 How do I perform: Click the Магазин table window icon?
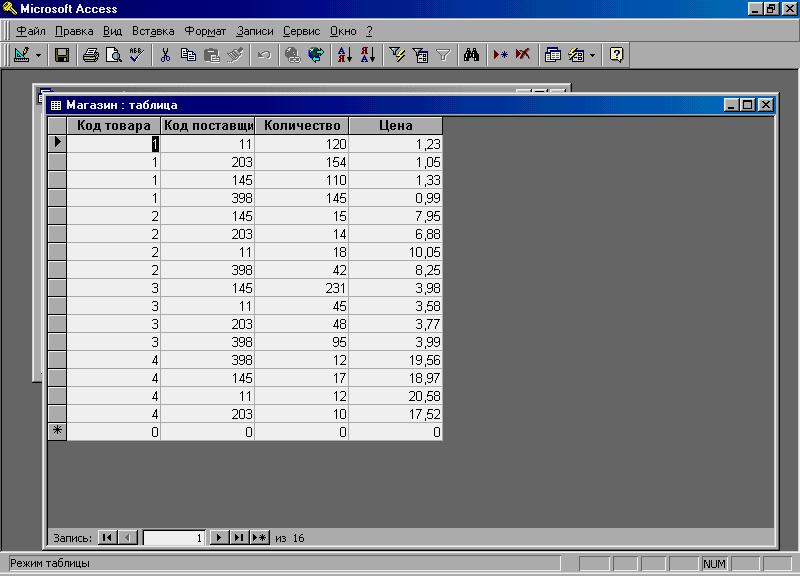pos(56,105)
